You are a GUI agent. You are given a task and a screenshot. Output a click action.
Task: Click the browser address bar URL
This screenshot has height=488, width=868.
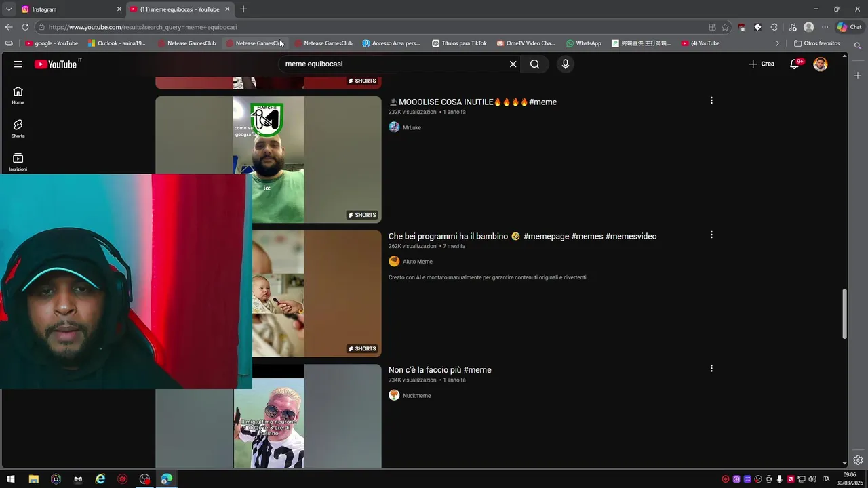pyautogui.click(x=143, y=27)
